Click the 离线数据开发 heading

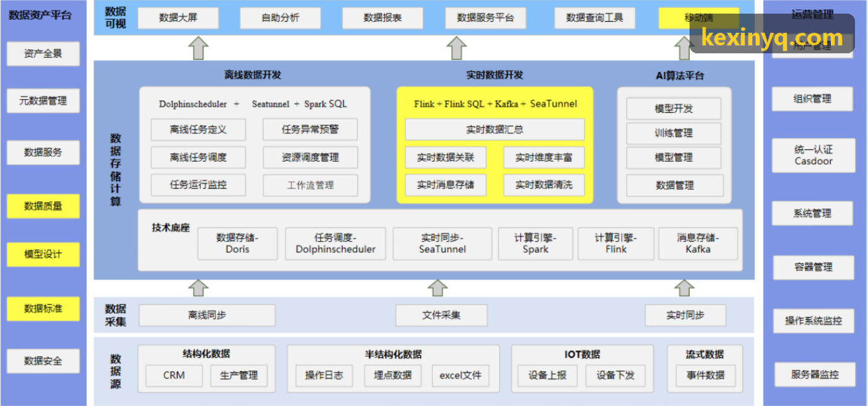click(253, 75)
